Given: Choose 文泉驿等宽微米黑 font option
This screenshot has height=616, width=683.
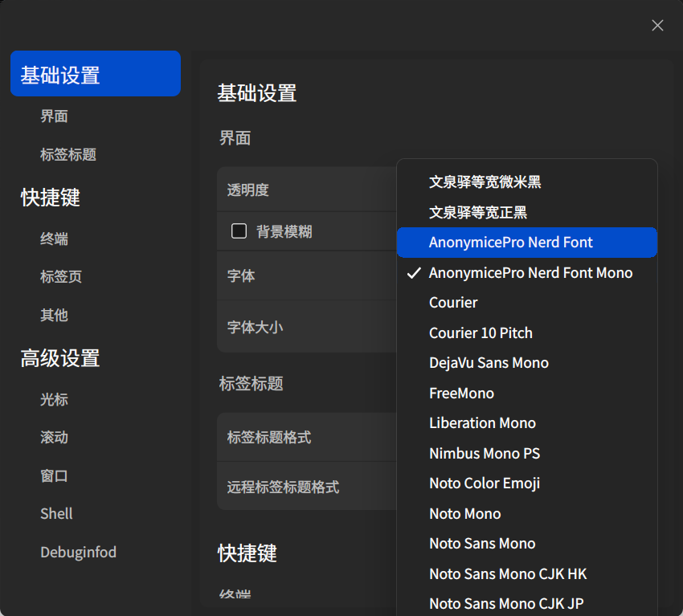Looking at the screenshot, I should click(526, 182).
